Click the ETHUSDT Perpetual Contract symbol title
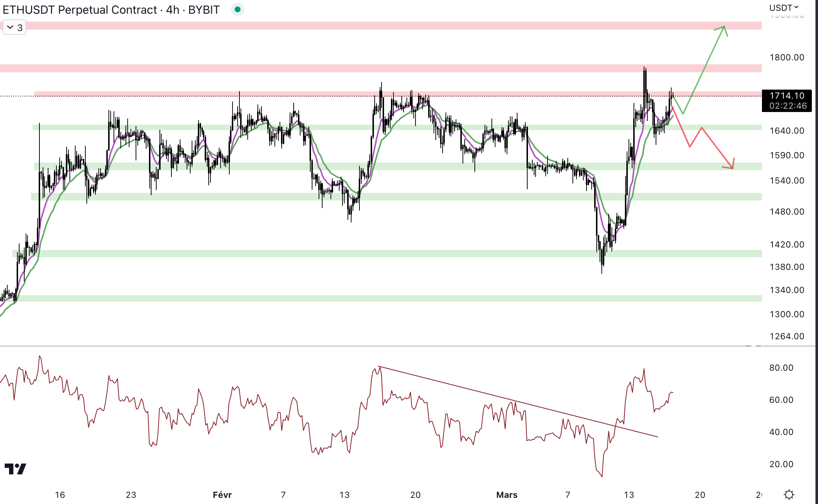Screen dimensions: 818x504 [80, 10]
